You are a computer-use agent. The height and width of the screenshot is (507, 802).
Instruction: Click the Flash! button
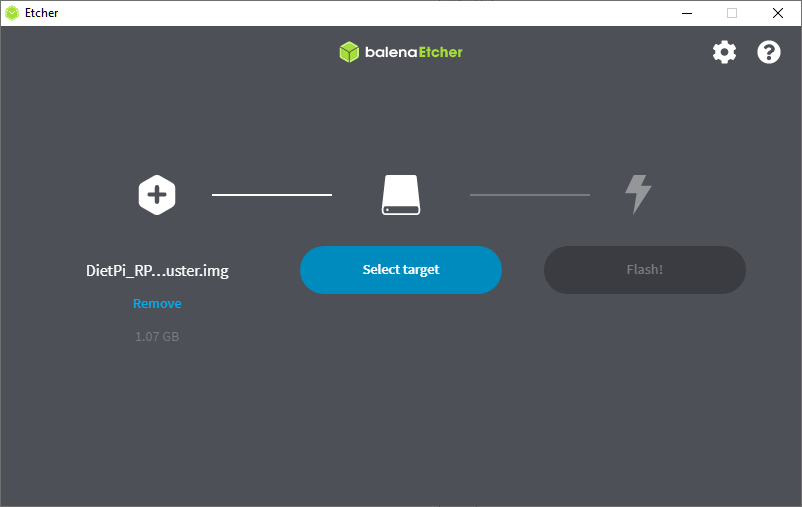(x=644, y=270)
